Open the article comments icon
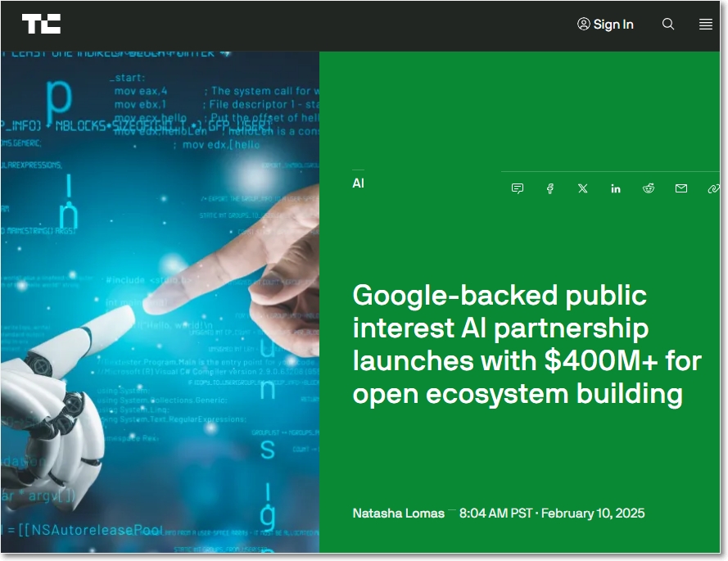728x561 pixels. pyautogui.click(x=518, y=188)
